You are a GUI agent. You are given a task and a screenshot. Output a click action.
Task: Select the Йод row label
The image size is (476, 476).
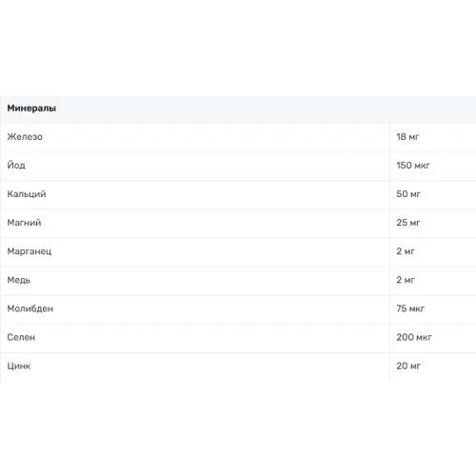click(x=16, y=165)
